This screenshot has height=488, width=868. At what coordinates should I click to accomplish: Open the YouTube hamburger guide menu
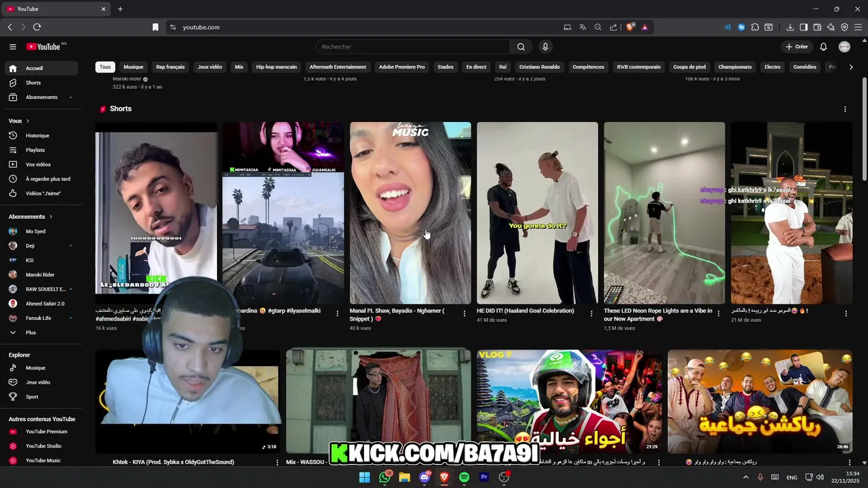tap(13, 47)
